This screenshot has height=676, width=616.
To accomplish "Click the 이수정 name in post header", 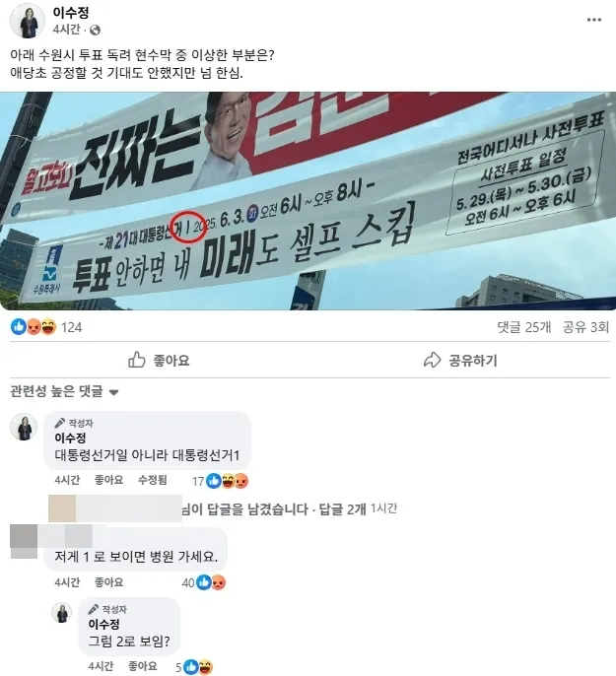I will point(71,12).
